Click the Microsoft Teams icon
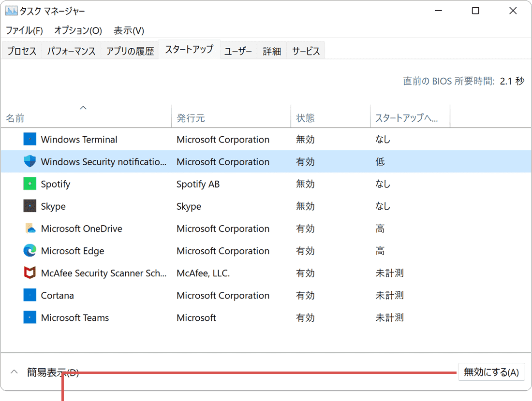The image size is (532, 401). [x=30, y=317]
